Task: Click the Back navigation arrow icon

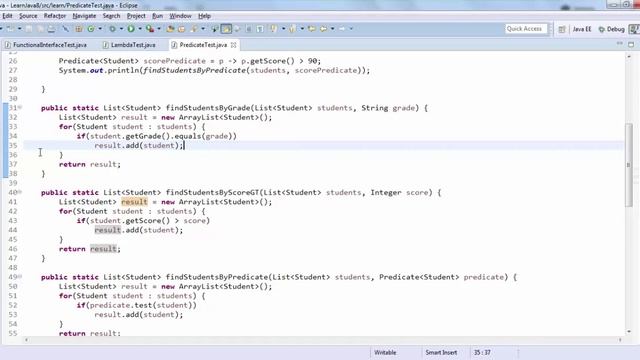Action: click(323, 29)
